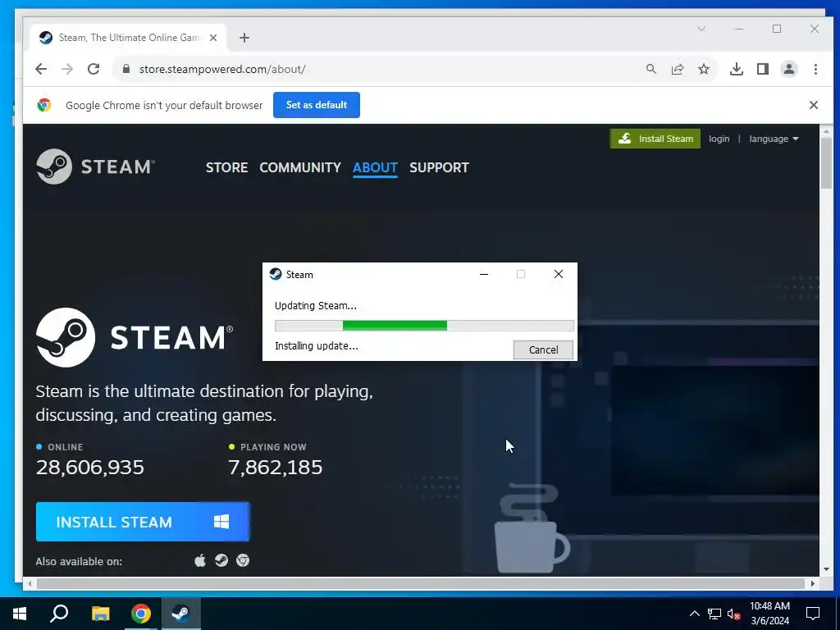Reload the Steam about page

point(94,69)
